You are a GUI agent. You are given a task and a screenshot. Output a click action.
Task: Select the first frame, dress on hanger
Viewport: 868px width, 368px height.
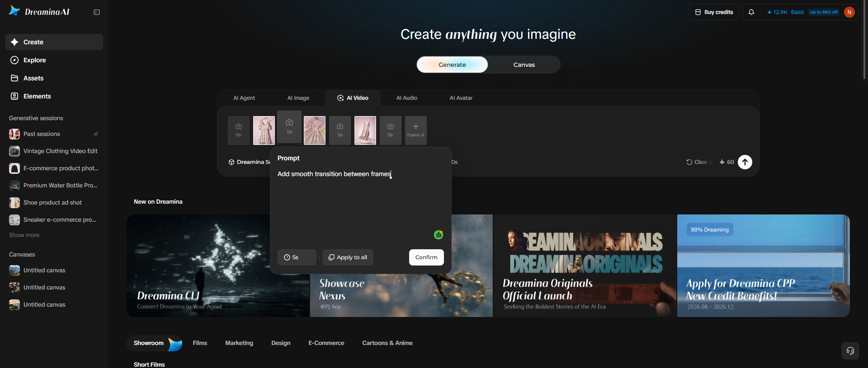(x=264, y=130)
